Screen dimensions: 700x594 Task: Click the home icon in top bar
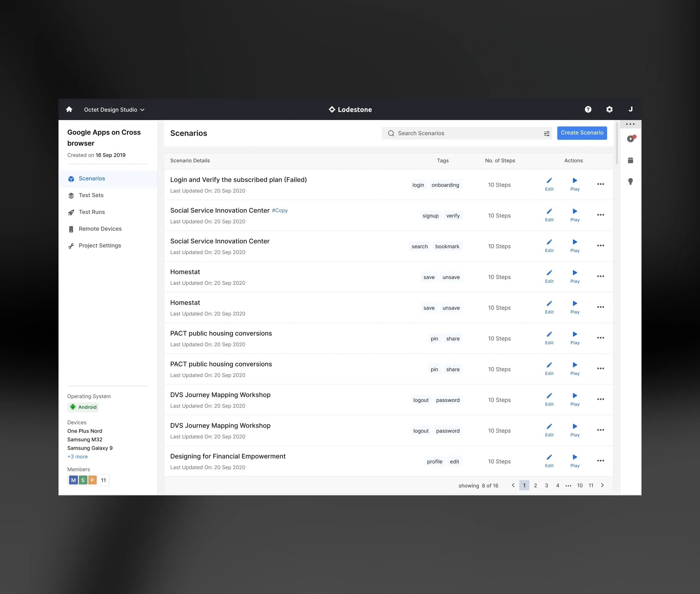[69, 109]
